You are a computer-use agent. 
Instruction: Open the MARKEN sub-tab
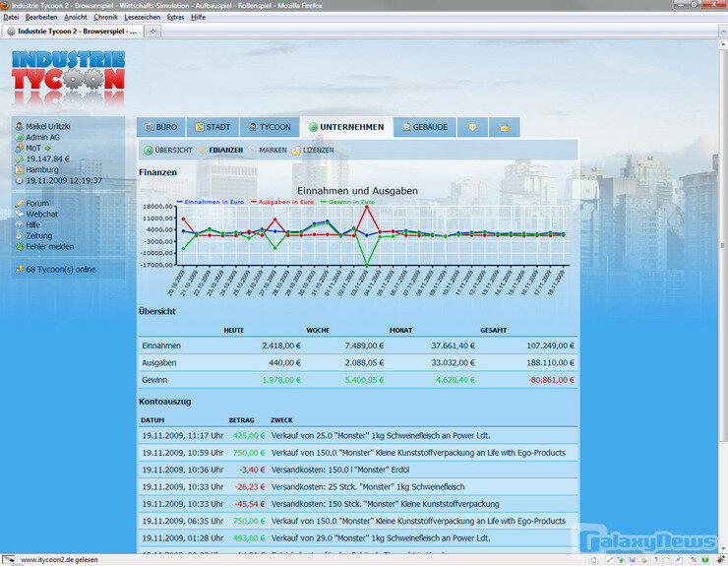pyautogui.click(x=268, y=150)
